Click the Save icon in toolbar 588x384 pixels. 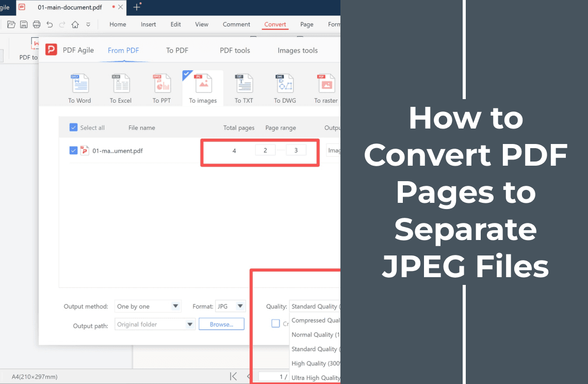pos(24,24)
